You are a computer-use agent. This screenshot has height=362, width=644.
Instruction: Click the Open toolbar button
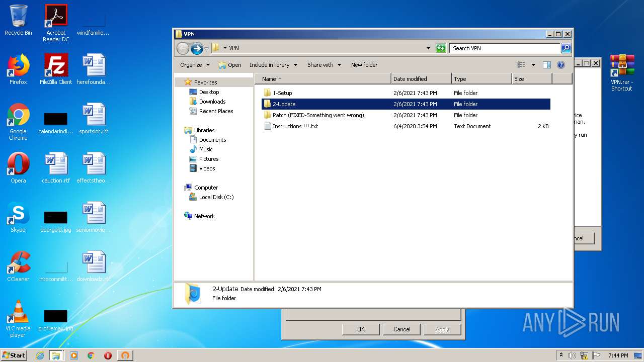coord(230,65)
